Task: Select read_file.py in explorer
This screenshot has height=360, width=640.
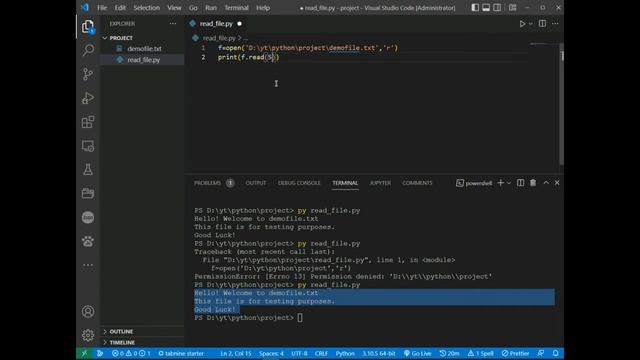Action: coord(143,60)
